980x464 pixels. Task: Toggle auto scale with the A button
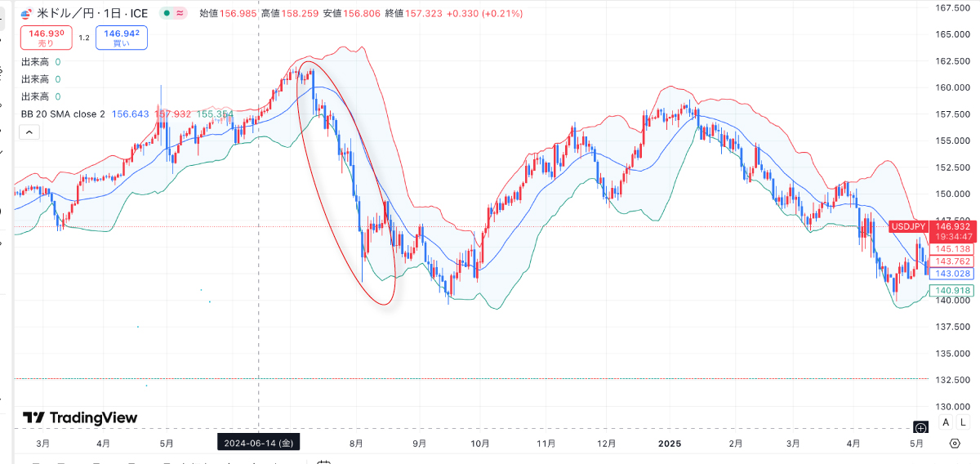click(946, 422)
